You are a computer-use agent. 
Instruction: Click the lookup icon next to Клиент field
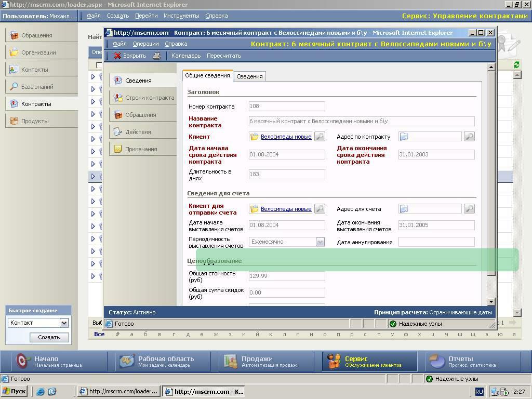click(x=320, y=137)
